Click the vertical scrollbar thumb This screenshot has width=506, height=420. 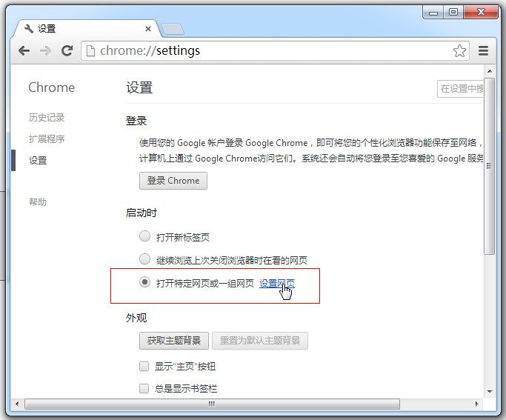(490, 166)
